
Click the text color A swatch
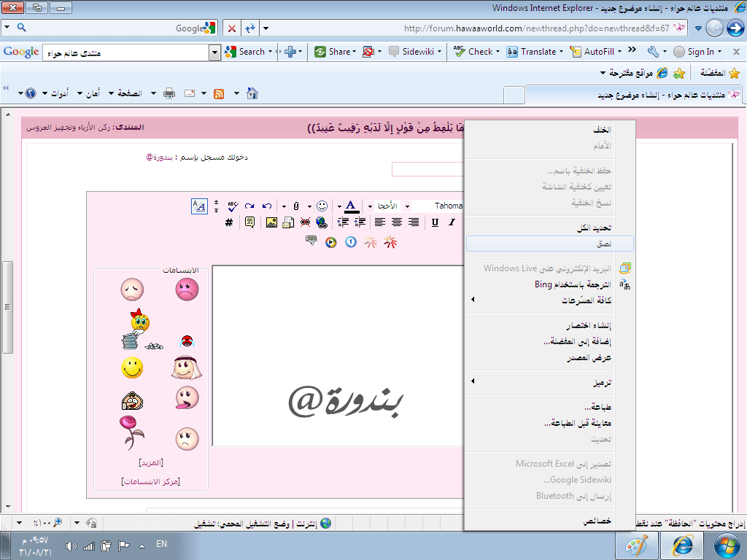[351, 206]
